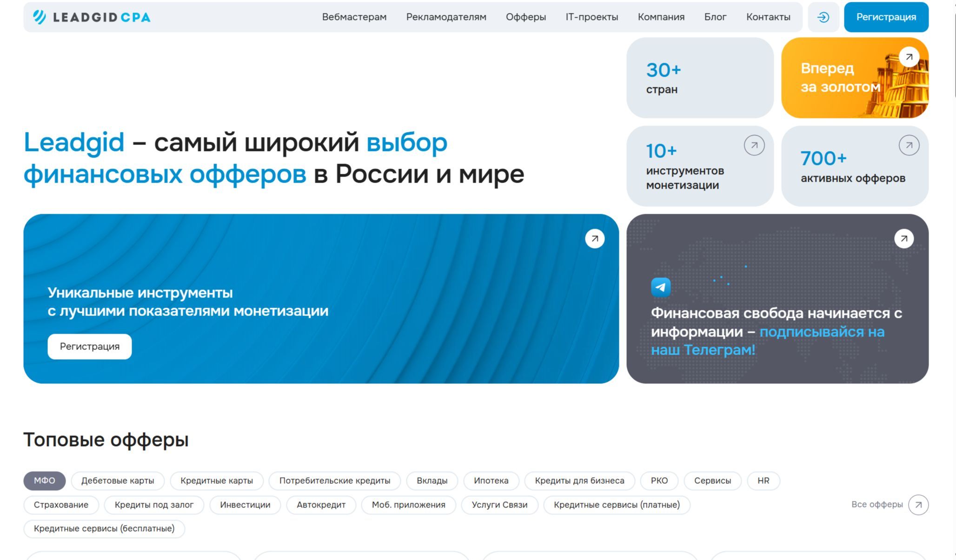Click arrow icon beside Все офферы
Screen dimensions: 956x560
pos(918,505)
